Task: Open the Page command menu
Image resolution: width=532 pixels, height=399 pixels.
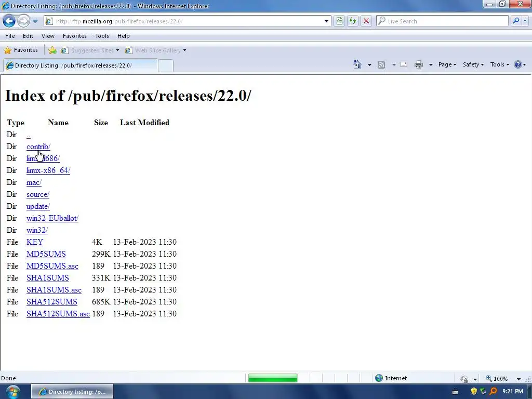Action: pyautogui.click(x=447, y=64)
